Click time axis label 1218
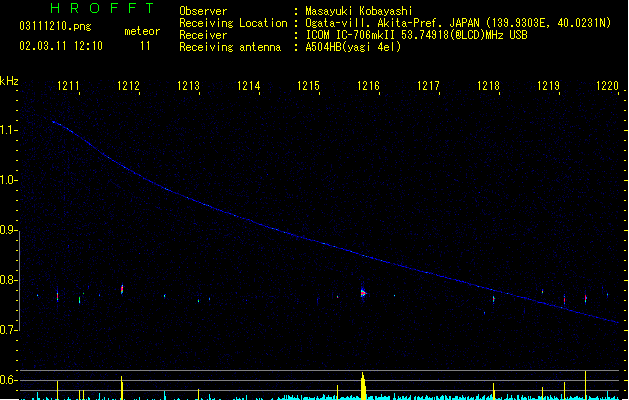Image resolution: width=629 pixels, height=400 pixels. 488,86
